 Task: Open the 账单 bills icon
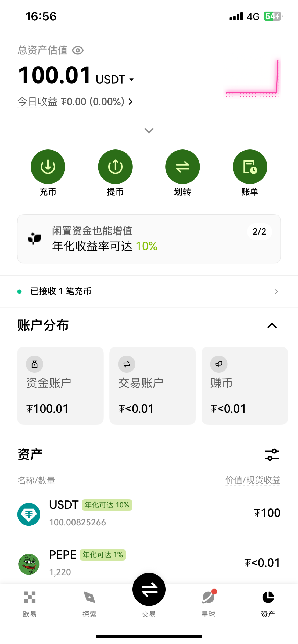250,167
